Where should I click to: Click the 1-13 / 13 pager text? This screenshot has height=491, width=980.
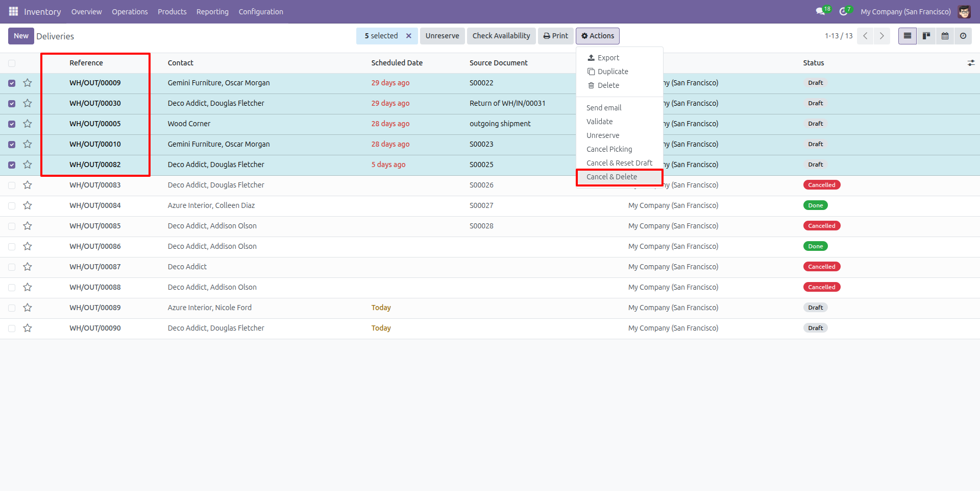839,36
